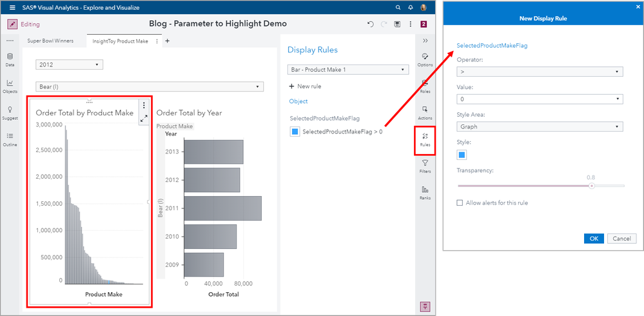Open the report's three-dot menu
This screenshot has width=644, height=316.
tap(410, 25)
